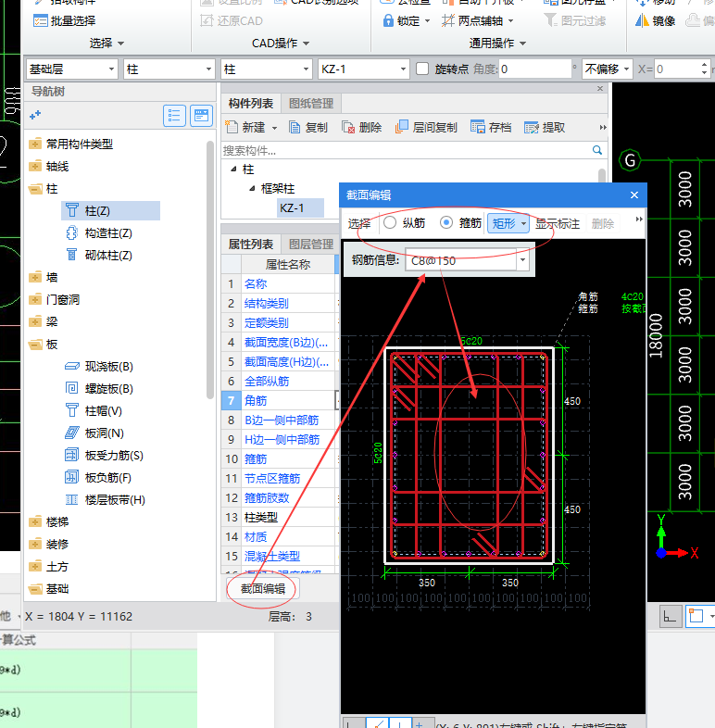Select 楼层板带(H) item

click(x=105, y=500)
